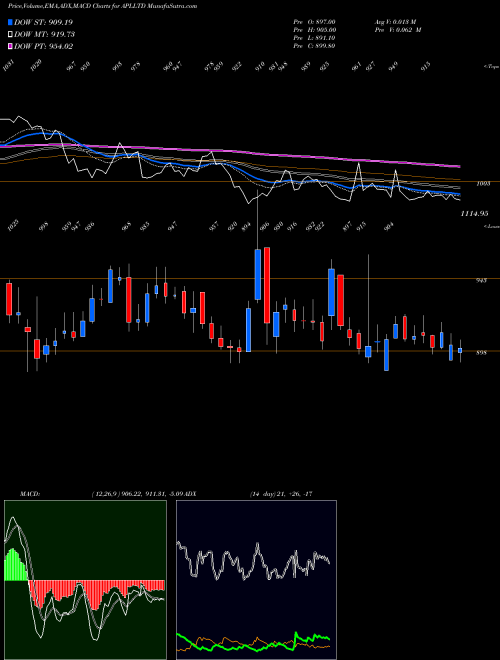500x660 pixels.
Task: Click the 'DOW PT: 954.02' legend text
Action: 44,46
